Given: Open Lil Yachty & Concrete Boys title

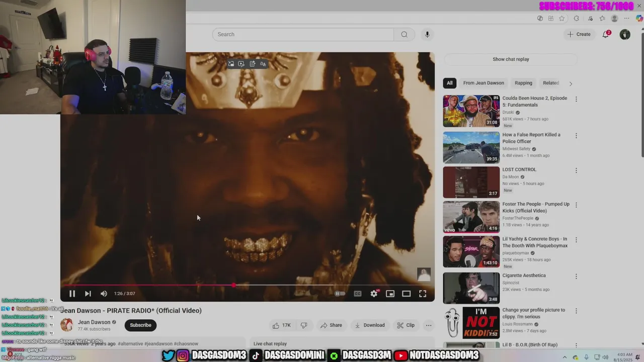Looking at the screenshot, I should tap(535, 242).
